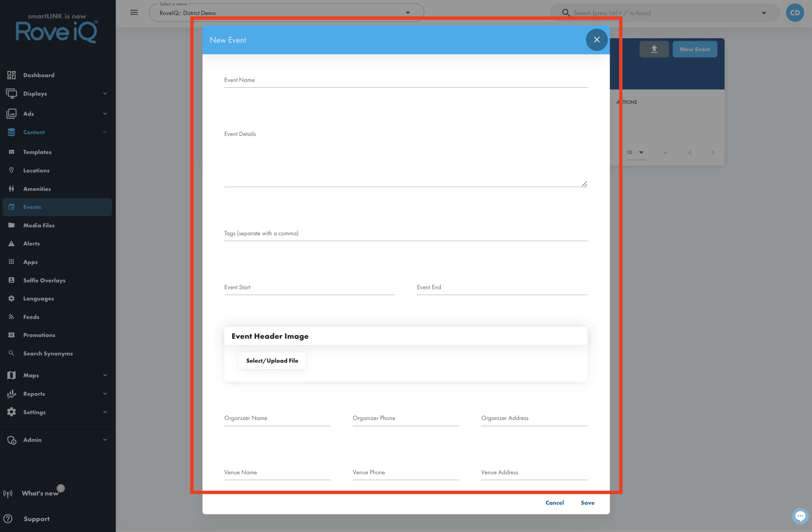Close the New Event dialog

[597, 40]
